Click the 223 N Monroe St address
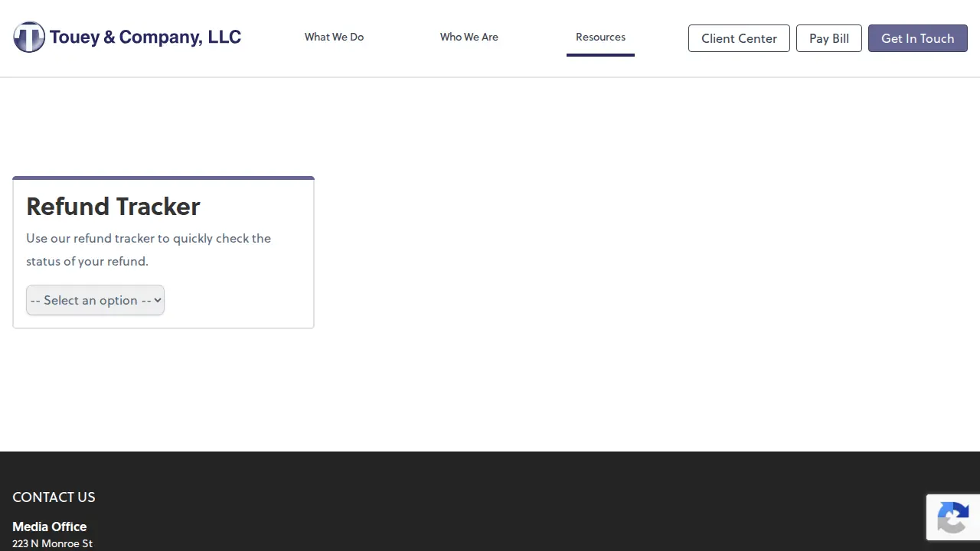Image resolution: width=980 pixels, height=551 pixels. (x=52, y=543)
